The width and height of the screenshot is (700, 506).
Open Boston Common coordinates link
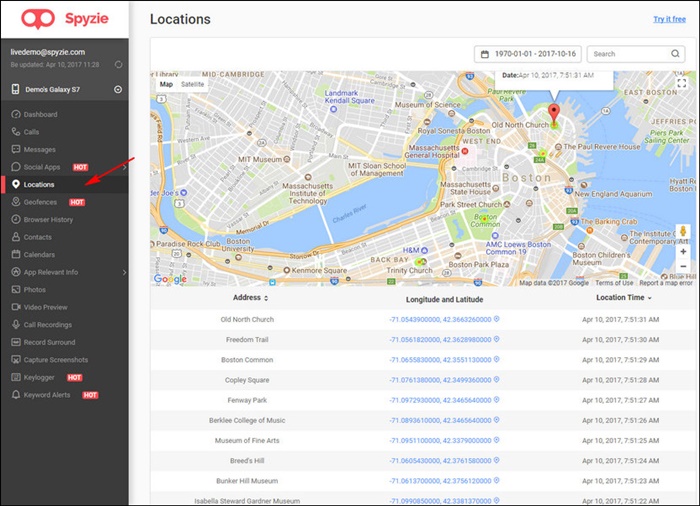click(x=440, y=360)
